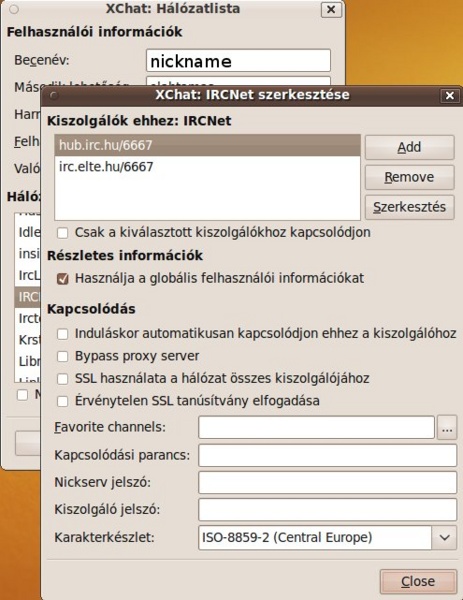
Task: Toggle the checkbox below network list in Hálózatlista
Action: (23, 395)
